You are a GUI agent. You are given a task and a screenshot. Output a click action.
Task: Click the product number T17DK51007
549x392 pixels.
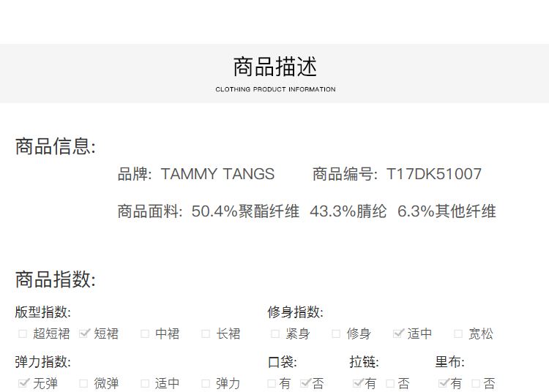click(x=434, y=174)
